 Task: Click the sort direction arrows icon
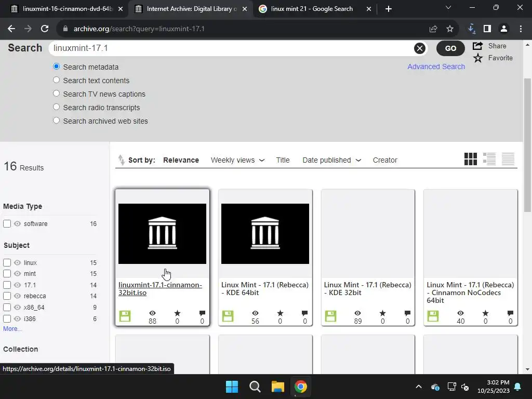(121, 160)
